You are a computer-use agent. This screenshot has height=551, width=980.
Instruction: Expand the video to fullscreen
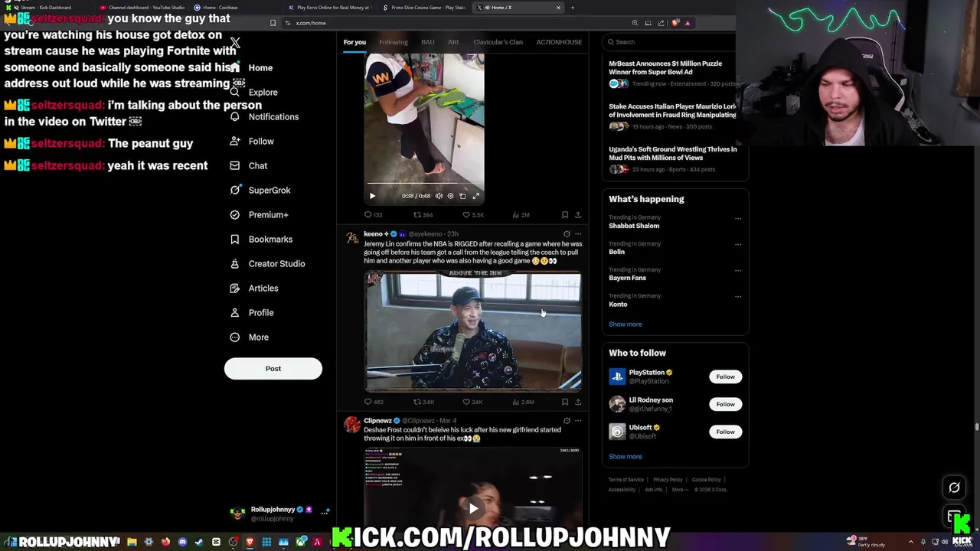[x=475, y=196]
